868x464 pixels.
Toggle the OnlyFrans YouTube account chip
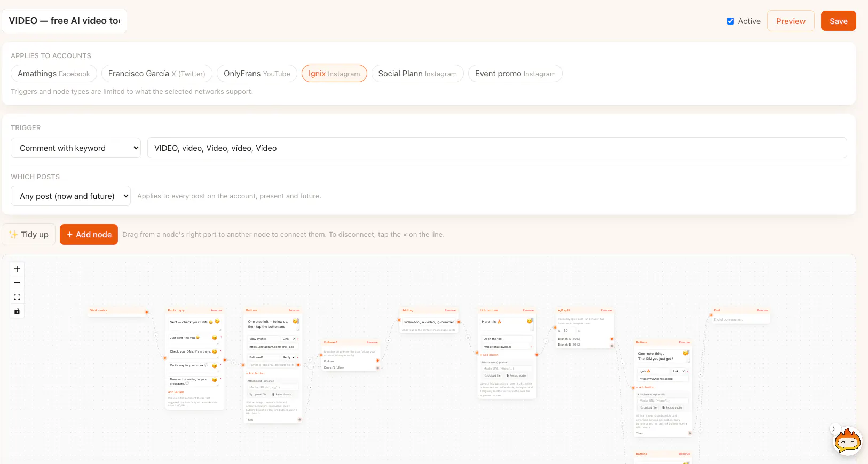(x=257, y=74)
